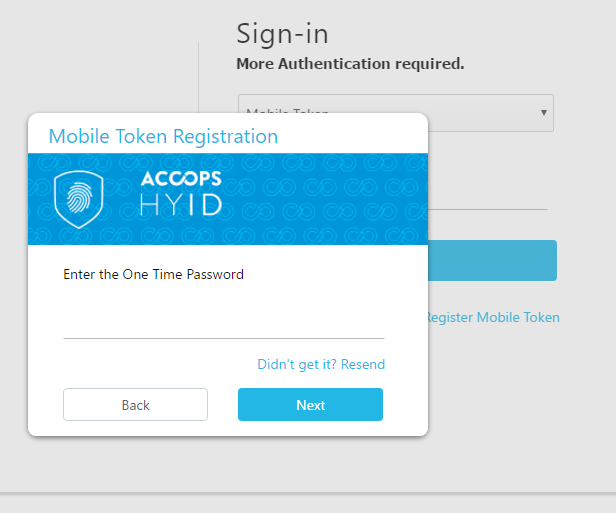Click the Mobile Token Registration dialog title
Screen dimensions: 616x513
point(163,136)
